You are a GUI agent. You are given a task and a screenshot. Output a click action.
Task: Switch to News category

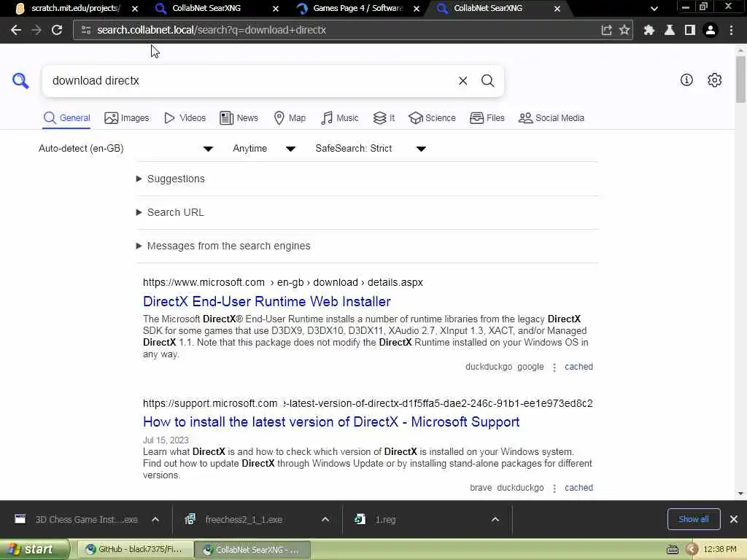pos(239,117)
